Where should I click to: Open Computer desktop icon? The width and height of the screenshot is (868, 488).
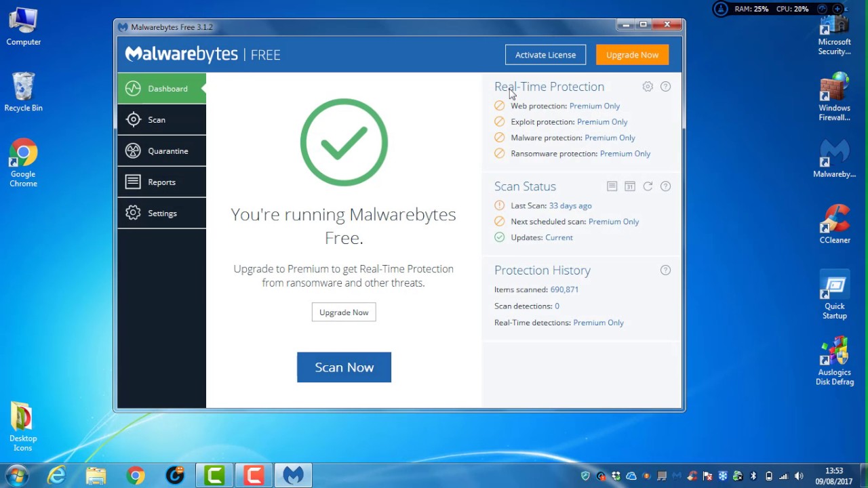[x=23, y=28]
